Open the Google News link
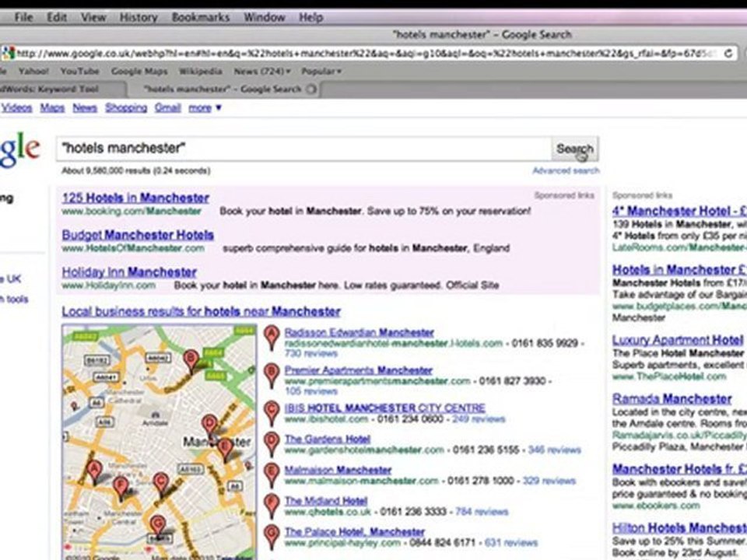 click(85, 108)
